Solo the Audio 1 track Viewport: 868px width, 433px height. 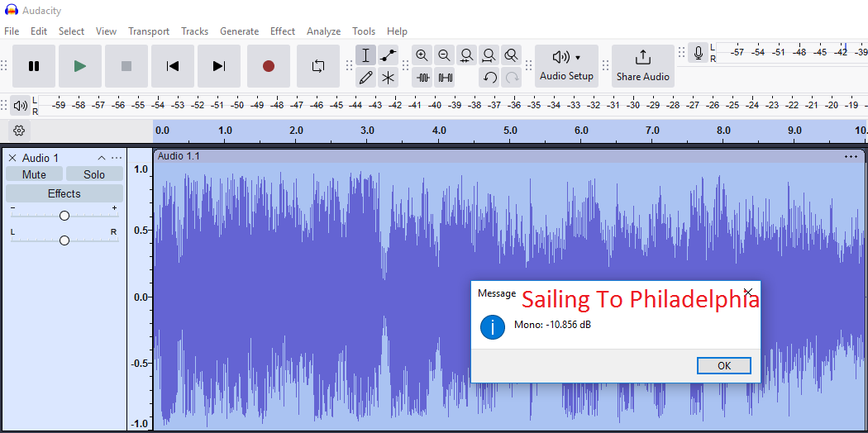pyautogui.click(x=94, y=174)
